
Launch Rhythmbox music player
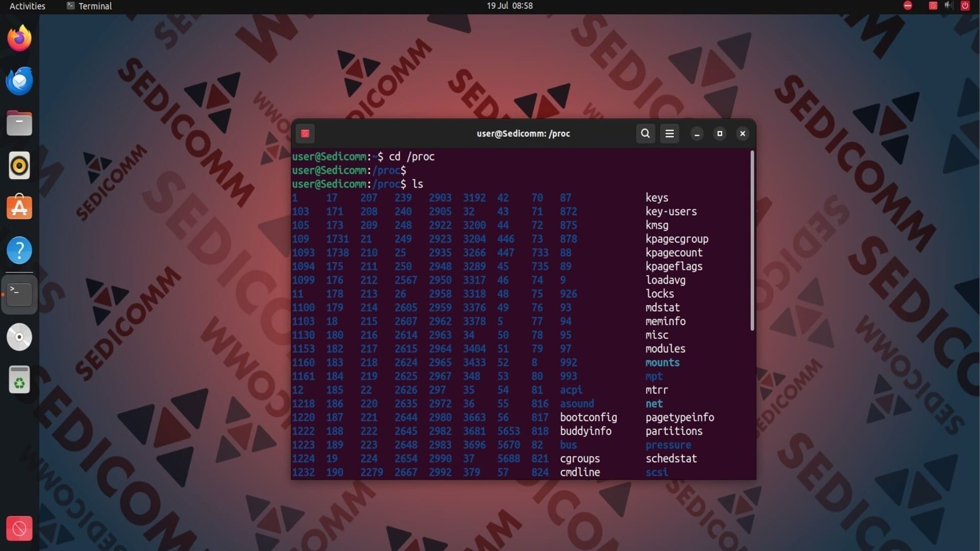click(x=19, y=165)
